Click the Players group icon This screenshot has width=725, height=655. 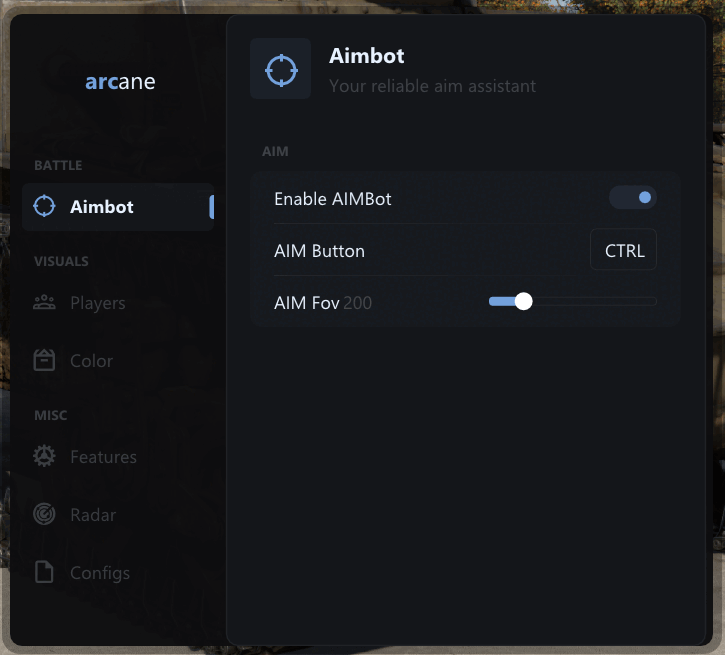pyautogui.click(x=44, y=303)
